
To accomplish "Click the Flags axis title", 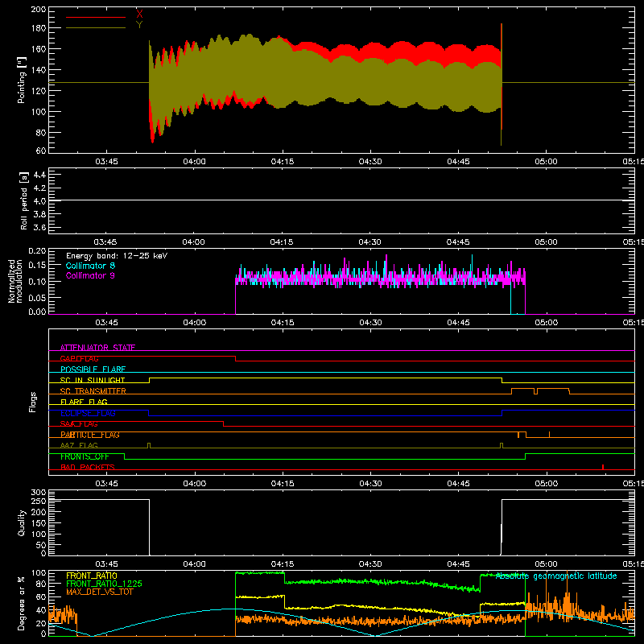I will 33,402.
